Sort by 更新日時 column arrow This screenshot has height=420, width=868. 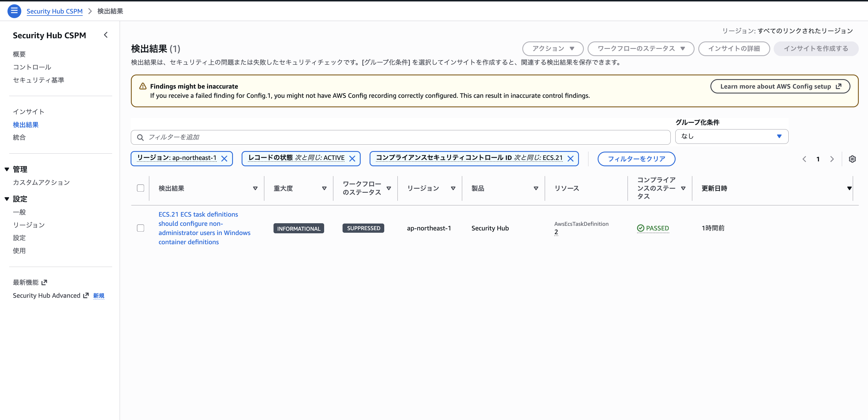coord(849,188)
